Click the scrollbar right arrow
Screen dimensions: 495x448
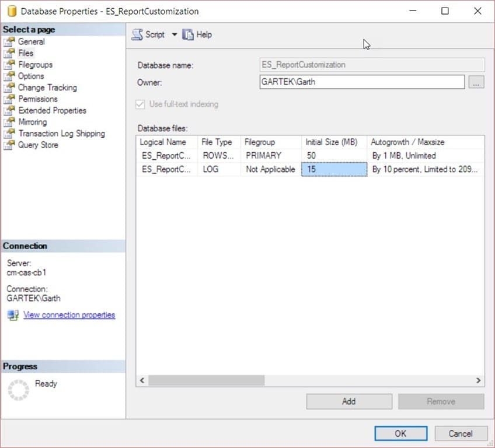(478, 380)
